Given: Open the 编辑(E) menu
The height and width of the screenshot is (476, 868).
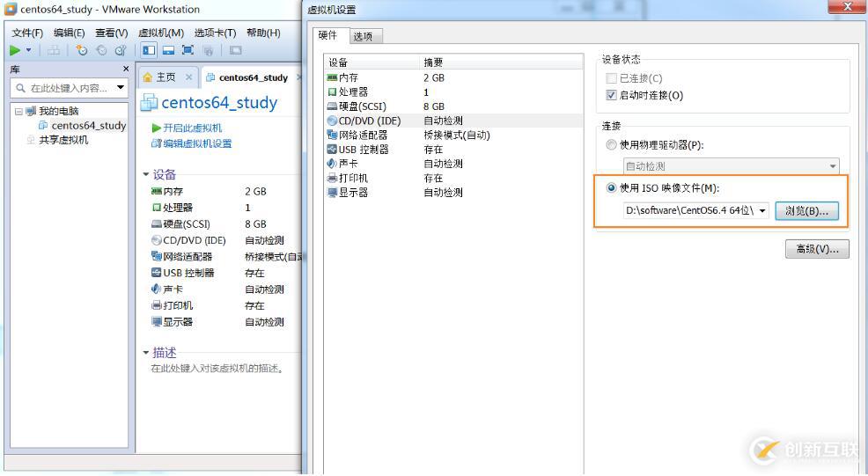Looking at the screenshot, I should pos(69,33).
